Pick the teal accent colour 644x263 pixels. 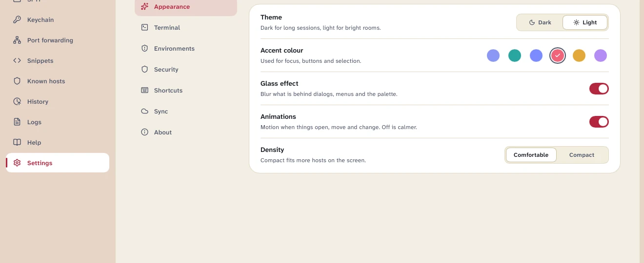(x=515, y=56)
